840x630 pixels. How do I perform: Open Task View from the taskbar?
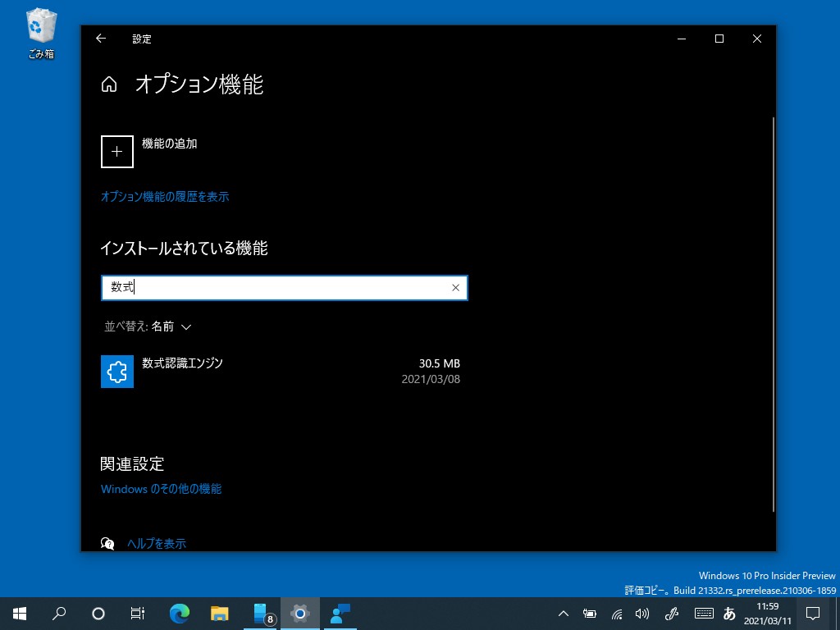139,613
